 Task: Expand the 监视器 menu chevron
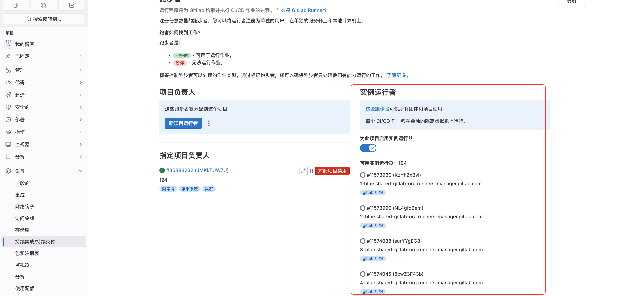pos(81,144)
